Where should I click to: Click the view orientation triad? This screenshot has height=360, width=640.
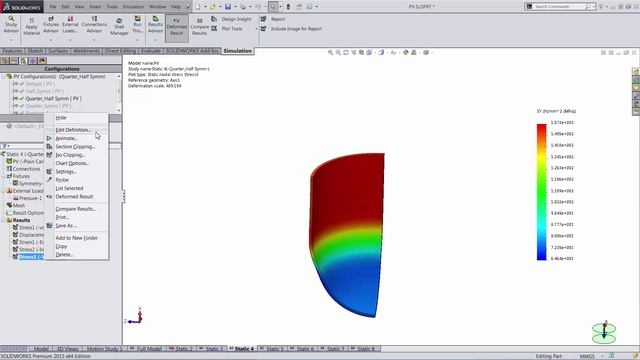click(135, 316)
